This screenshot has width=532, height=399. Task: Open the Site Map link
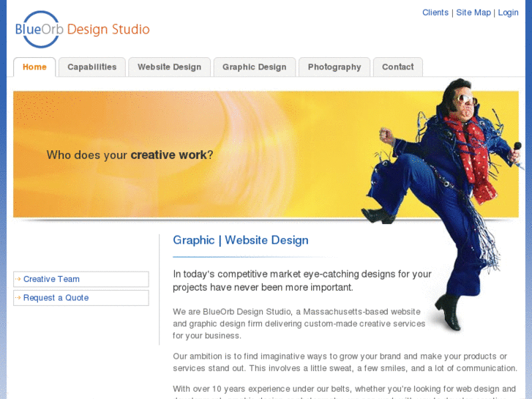click(x=473, y=12)
